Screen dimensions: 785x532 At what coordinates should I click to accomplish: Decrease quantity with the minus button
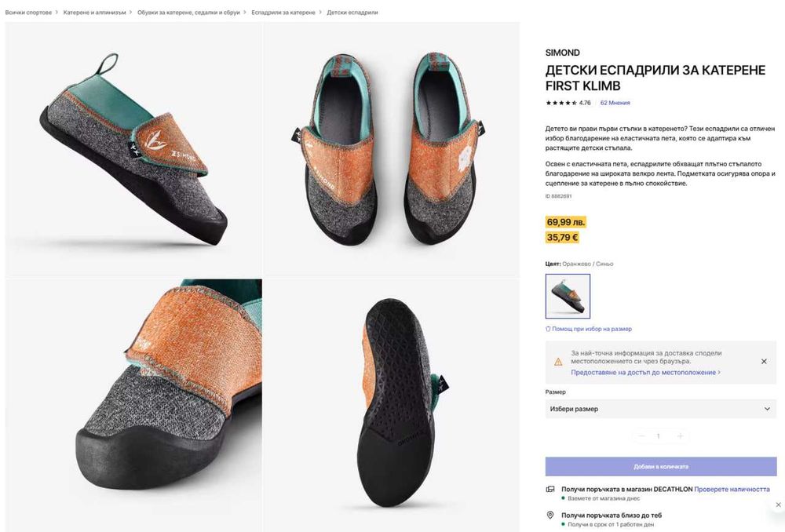[641, 435]
